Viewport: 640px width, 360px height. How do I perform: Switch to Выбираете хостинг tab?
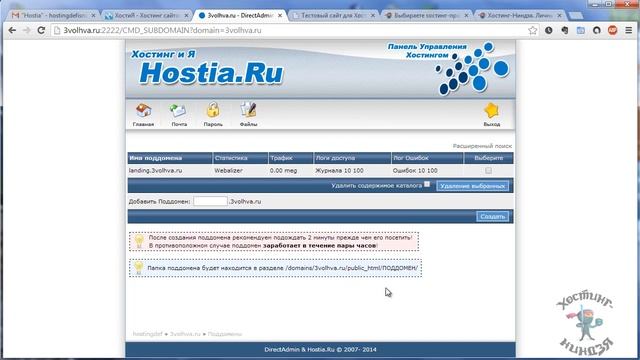(x=427, y=16)
